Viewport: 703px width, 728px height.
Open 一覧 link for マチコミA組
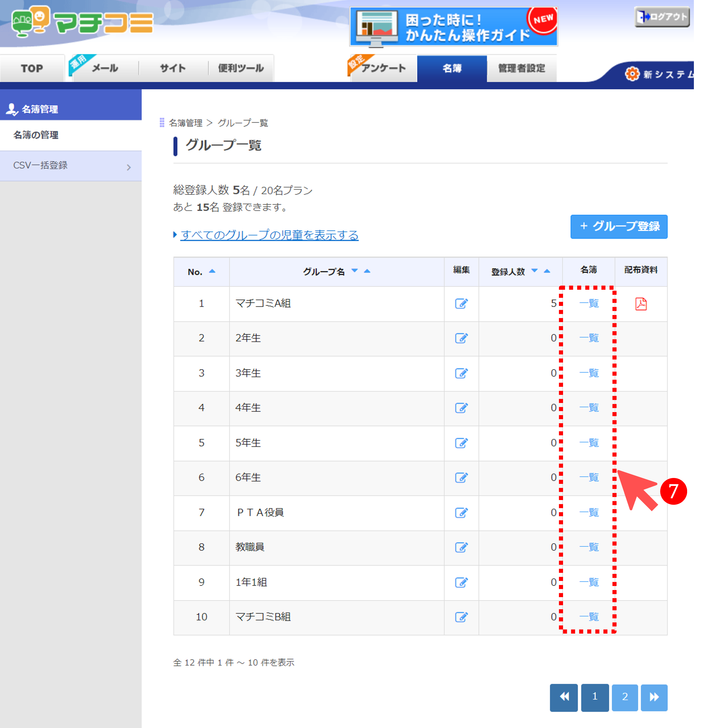point(589,304)
